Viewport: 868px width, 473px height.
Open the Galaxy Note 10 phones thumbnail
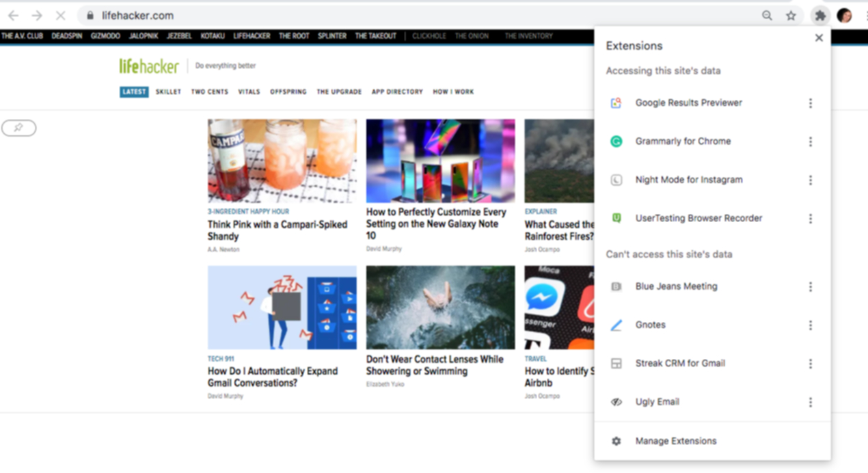tap(440, 161)
